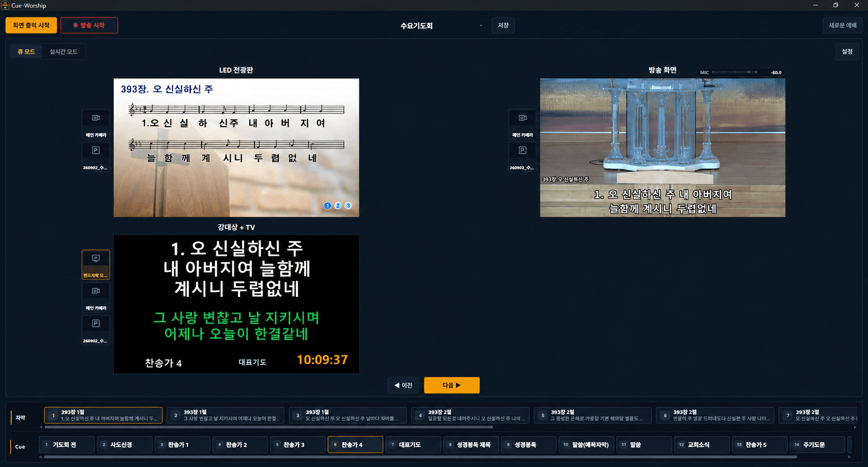
Task: Select cue 14 주기도문
Action: [817, 445]
